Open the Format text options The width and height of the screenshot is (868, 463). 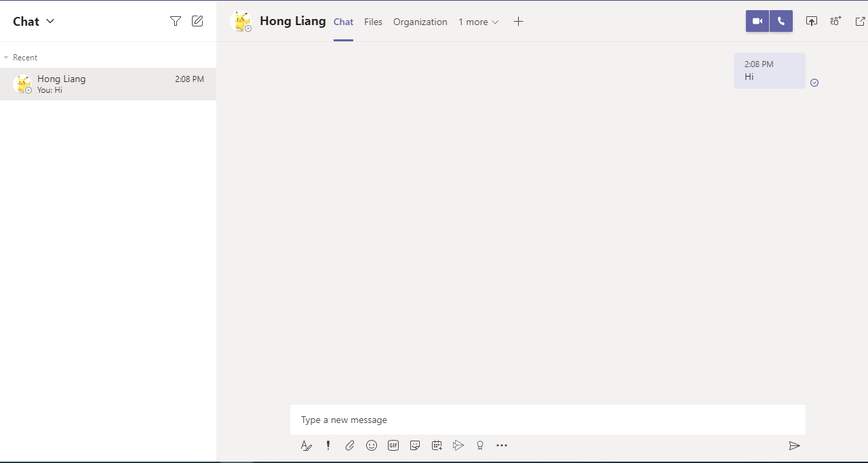pos(307,445)
